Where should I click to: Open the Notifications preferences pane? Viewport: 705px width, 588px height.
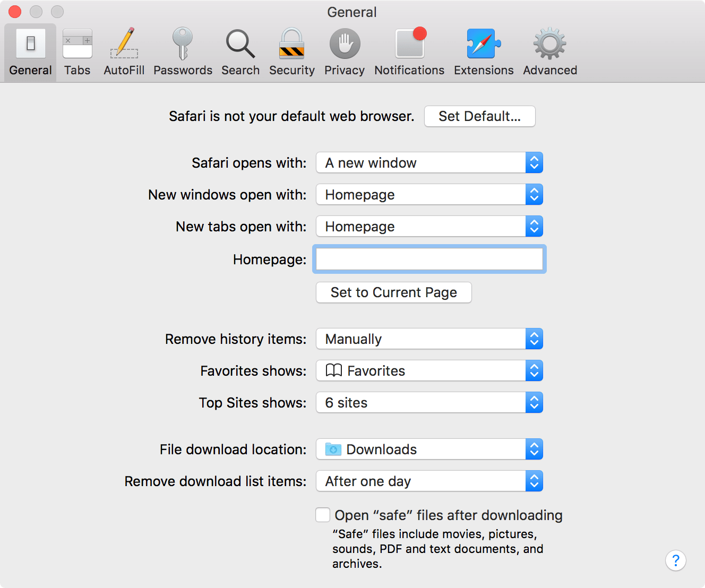click(x=409, y=53)
